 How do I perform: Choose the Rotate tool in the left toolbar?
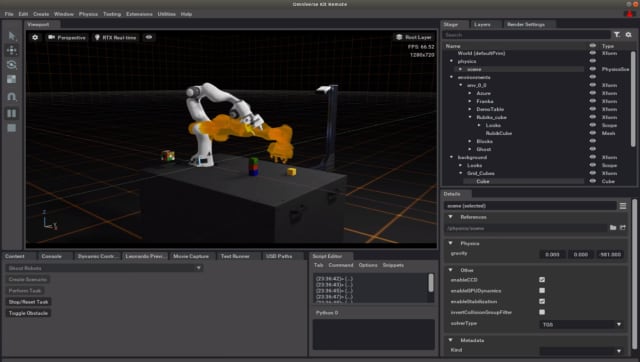(x=12, y=65)
